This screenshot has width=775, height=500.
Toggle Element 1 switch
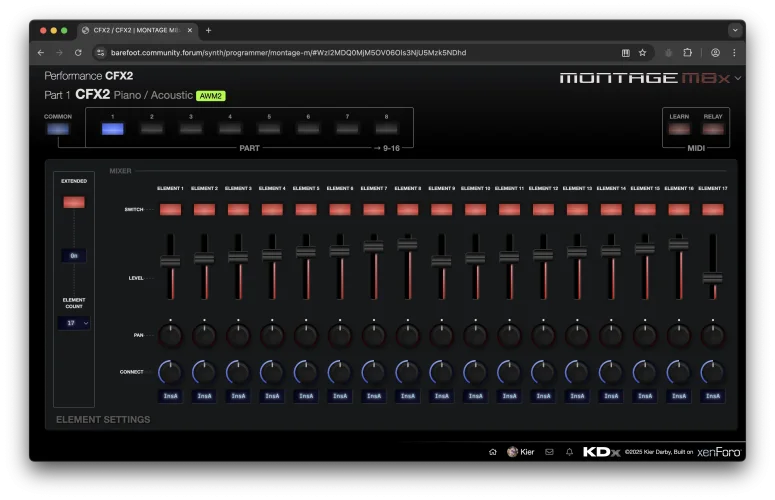[171, 209]
